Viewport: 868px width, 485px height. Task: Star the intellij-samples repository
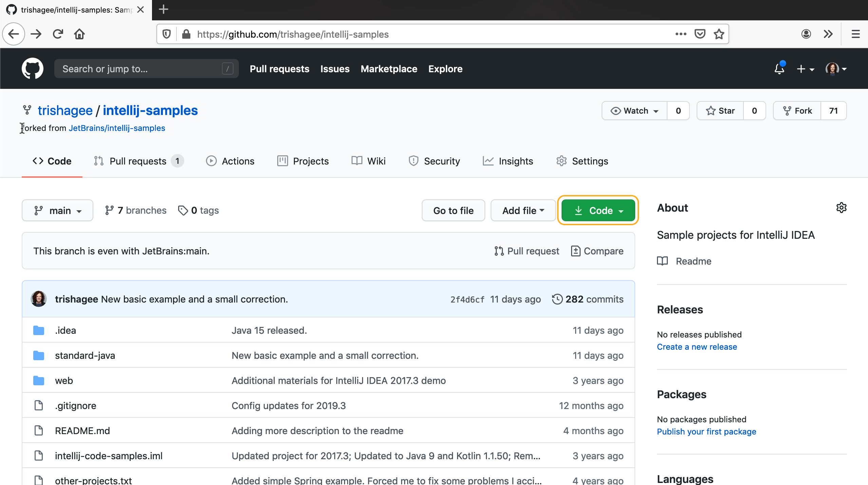pyautogui.click(x=720, y=111)
